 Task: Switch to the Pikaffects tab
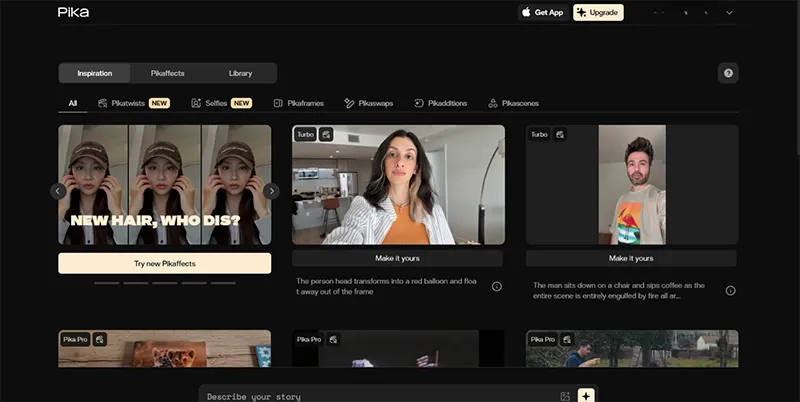[167, 73]
